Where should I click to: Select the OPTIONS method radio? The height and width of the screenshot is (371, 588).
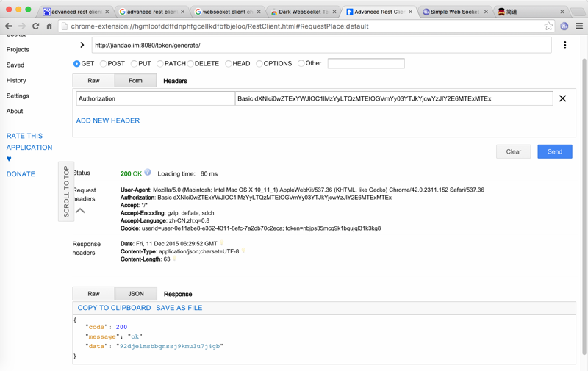[259, 64]
